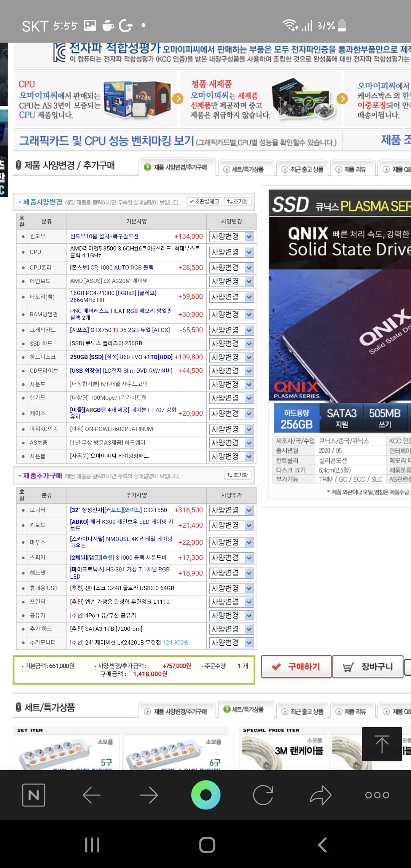The width and height of the screenshot is (411, 868).
Task: Reset spec changes with upper 초기화 button
Action: click(x=237, y=201)
